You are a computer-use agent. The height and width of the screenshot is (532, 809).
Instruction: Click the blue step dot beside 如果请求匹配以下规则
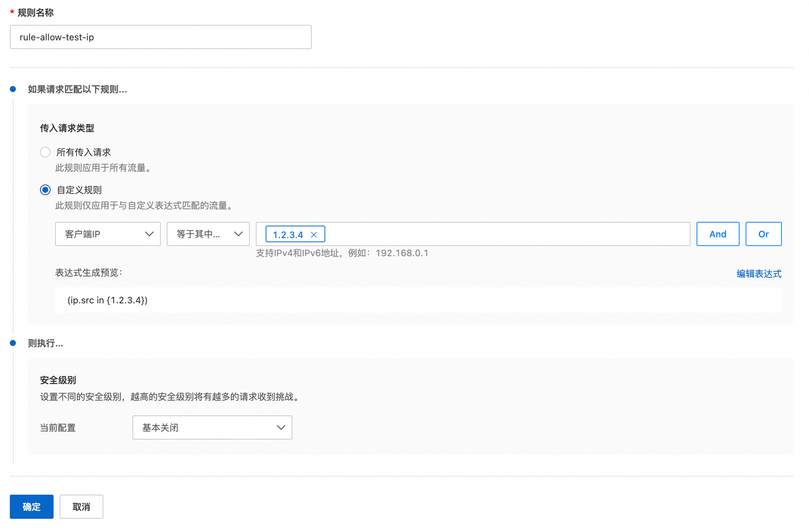pos(13,89)
